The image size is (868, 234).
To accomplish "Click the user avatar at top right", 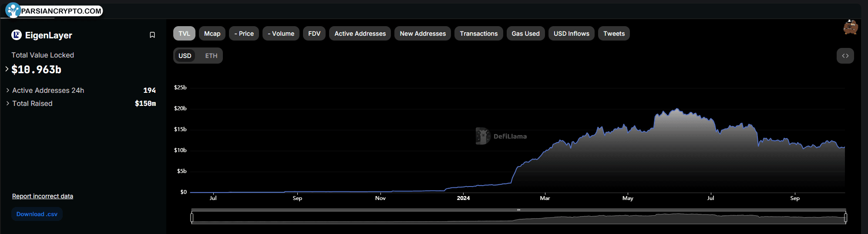I will click(x=850, y=27).
